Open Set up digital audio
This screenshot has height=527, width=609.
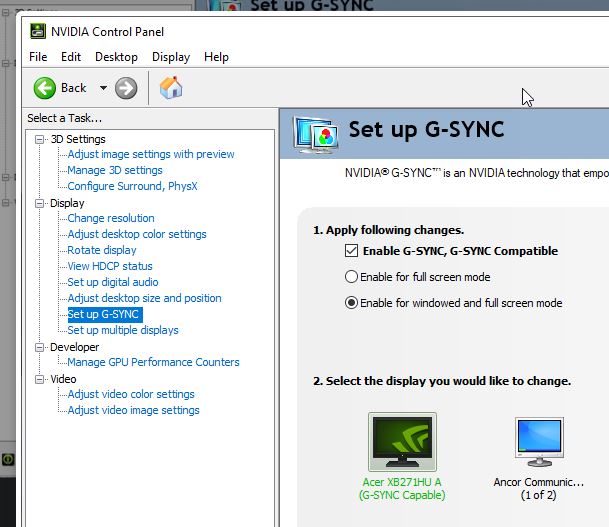pos(113,282)
